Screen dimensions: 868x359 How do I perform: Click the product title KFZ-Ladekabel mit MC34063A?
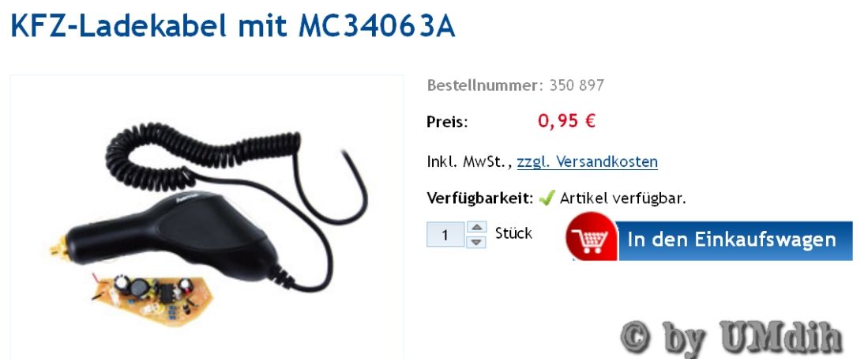pyautogui.click(x=233, y=25)
